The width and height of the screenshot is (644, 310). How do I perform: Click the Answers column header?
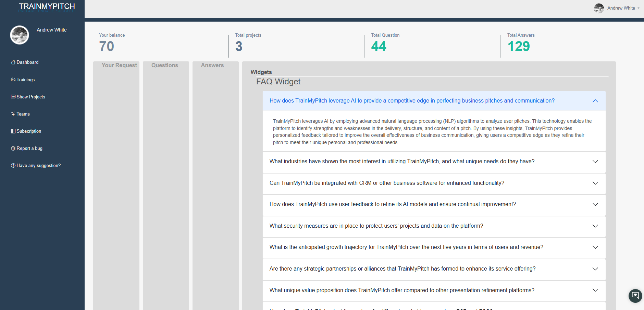tap(212, 65)
